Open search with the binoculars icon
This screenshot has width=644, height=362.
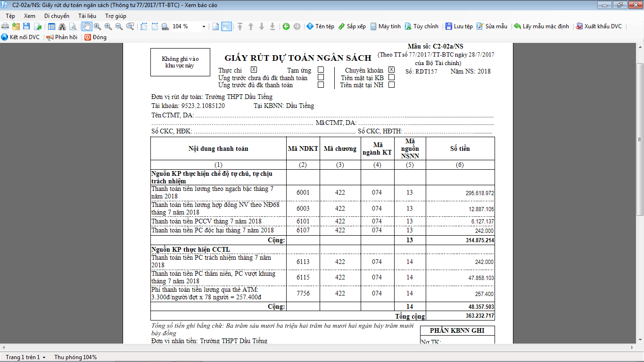(x=62, y=26)
